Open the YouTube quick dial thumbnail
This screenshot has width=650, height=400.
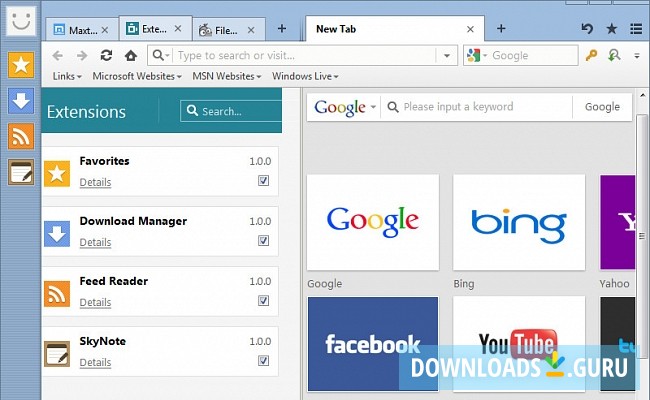click(x=519, y=344)
